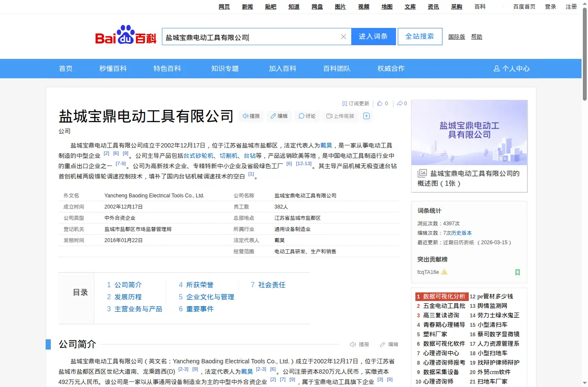Edit the 公司简介 section via pencil icon
Screen dimensions: 588x387
pyautogui.click(x=389, y=344)
